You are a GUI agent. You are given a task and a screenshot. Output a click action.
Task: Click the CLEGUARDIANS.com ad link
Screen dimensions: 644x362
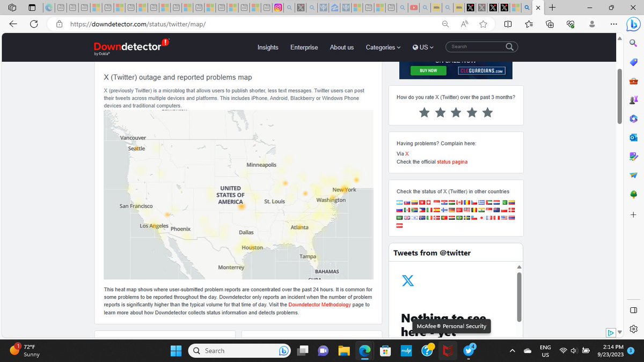pyautogui.click(x=481, y=70)
